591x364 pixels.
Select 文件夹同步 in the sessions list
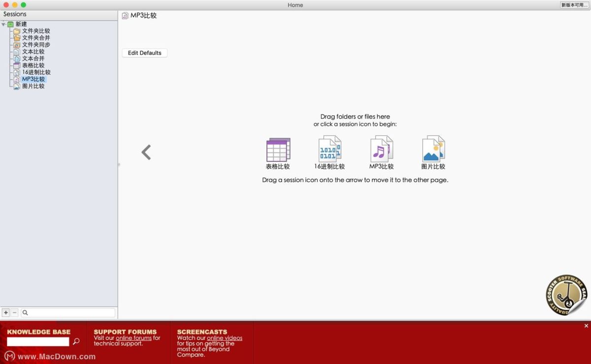33,44
